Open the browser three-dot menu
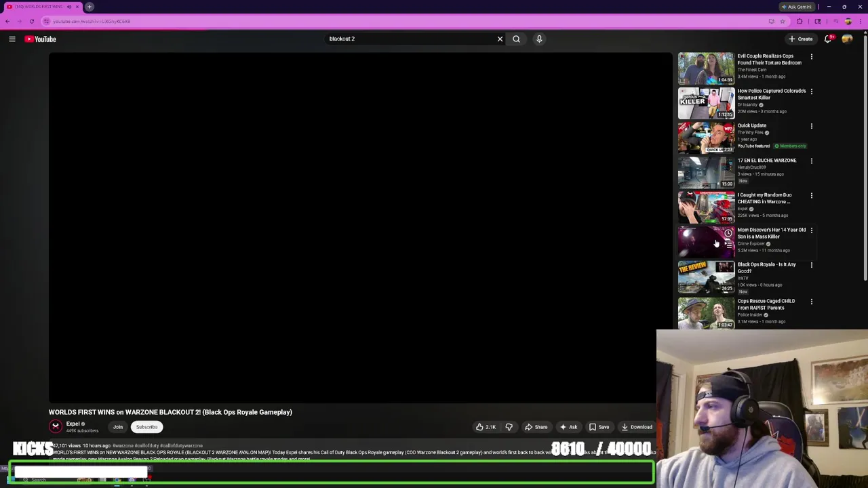The height and width of the screenshot is (488, 868). click(861, 21)
